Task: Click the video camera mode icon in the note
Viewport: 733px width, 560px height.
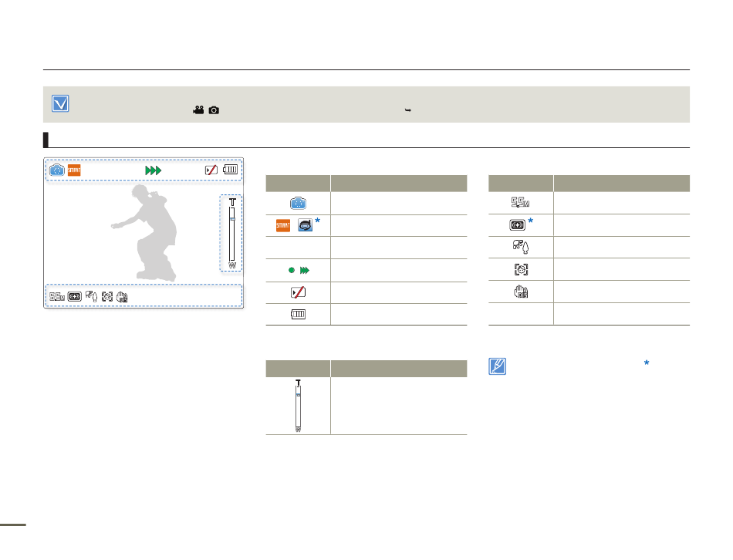Action: [x=198, y=111]
